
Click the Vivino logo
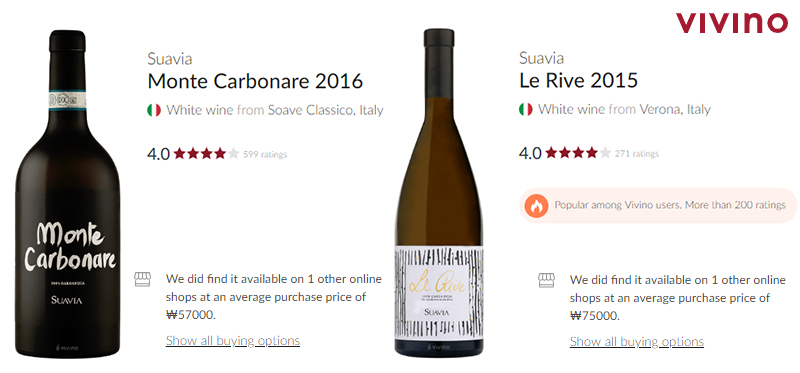[x=732, y=23]
